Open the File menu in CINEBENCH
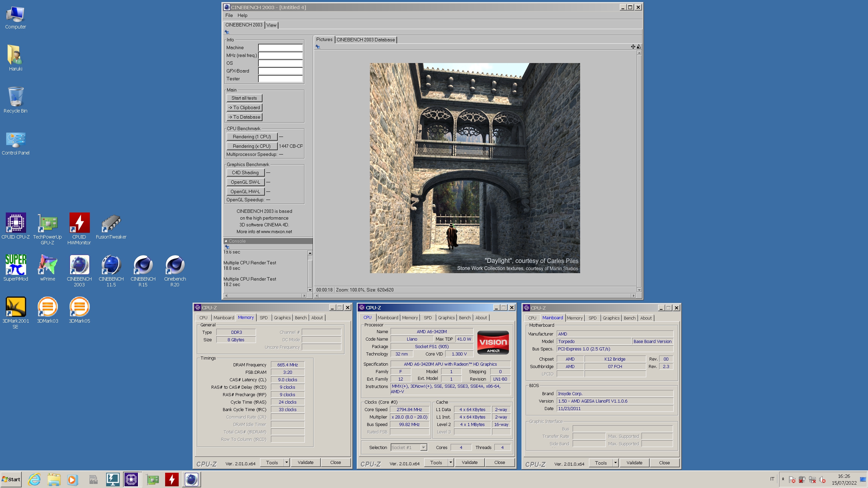The height and width of the screenshot is (488, 868). coord(229,15)
